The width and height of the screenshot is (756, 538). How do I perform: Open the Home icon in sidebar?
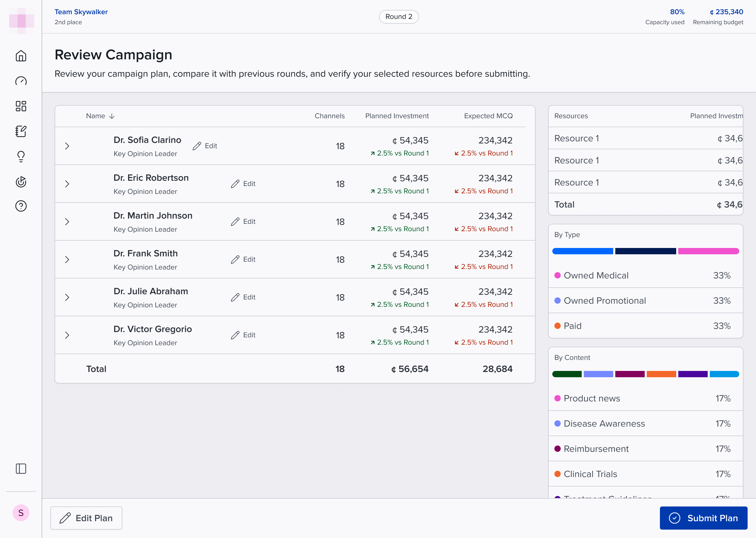[x=21, y=56]
